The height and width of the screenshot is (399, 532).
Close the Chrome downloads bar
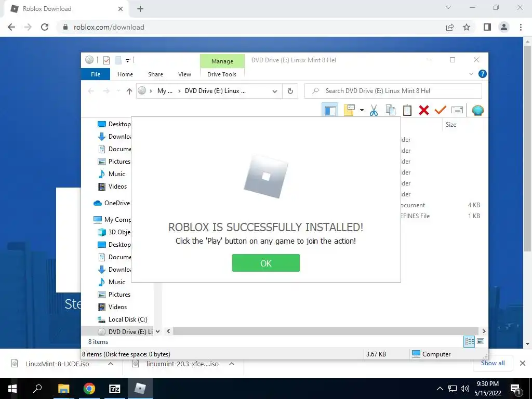click(523, 363)
